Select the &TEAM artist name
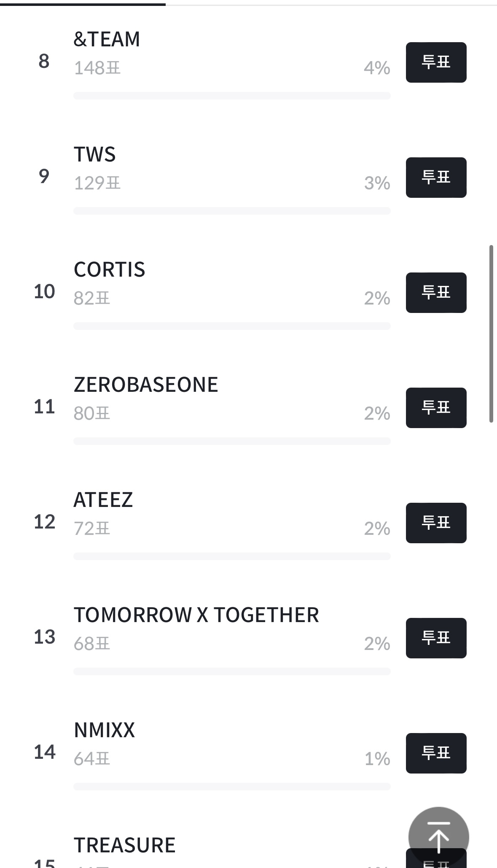The width and height of the screenshot is (497, 868). tap(107, 39)
